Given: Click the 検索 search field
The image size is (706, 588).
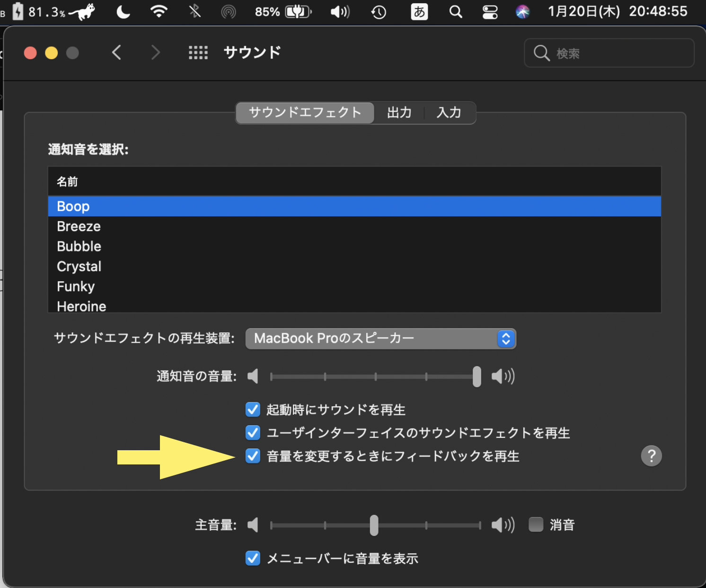Looking at the screenshot, I should 615,53.
